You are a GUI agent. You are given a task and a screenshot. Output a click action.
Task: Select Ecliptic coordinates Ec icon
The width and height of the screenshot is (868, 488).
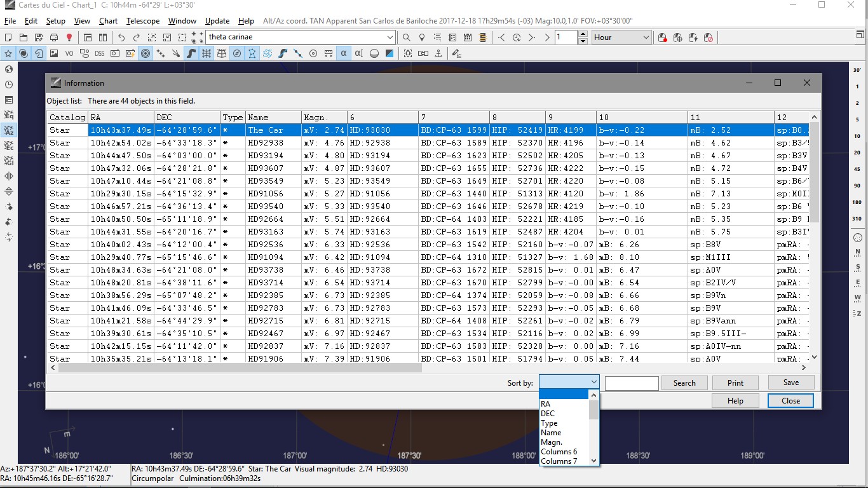[x=9, y=146]
